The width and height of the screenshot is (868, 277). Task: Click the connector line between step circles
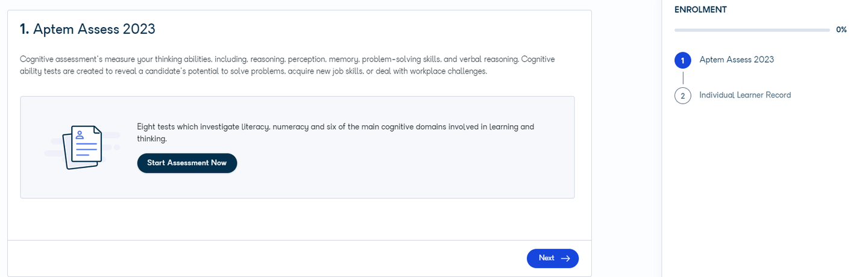tap(683, 78)
